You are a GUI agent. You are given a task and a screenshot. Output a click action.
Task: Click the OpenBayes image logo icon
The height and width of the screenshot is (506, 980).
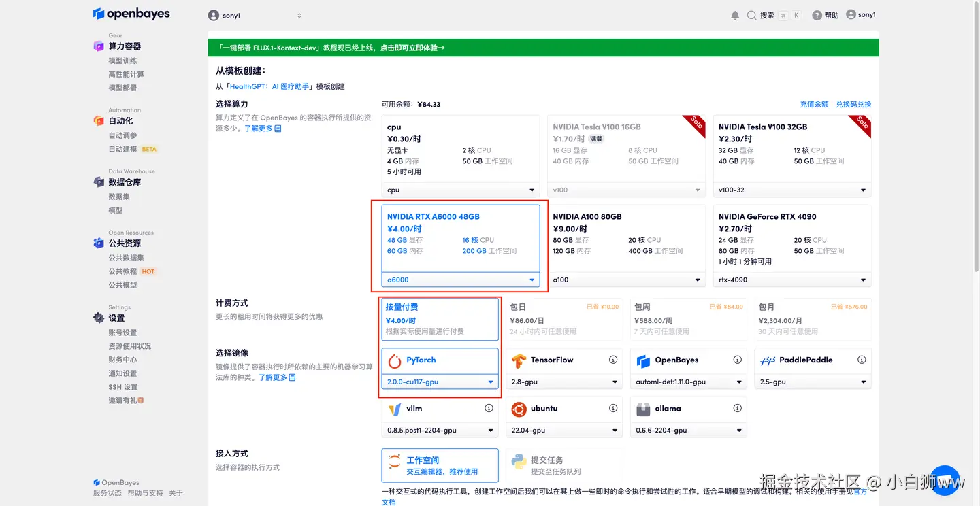tap(643, 360)
